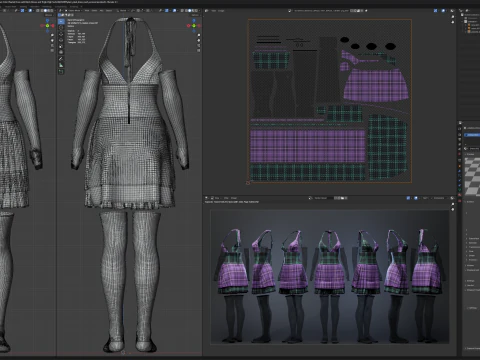Click green Y axis on main viewport gizmo
The height and width of the screenshot is (360, 480).
[194, 26]
